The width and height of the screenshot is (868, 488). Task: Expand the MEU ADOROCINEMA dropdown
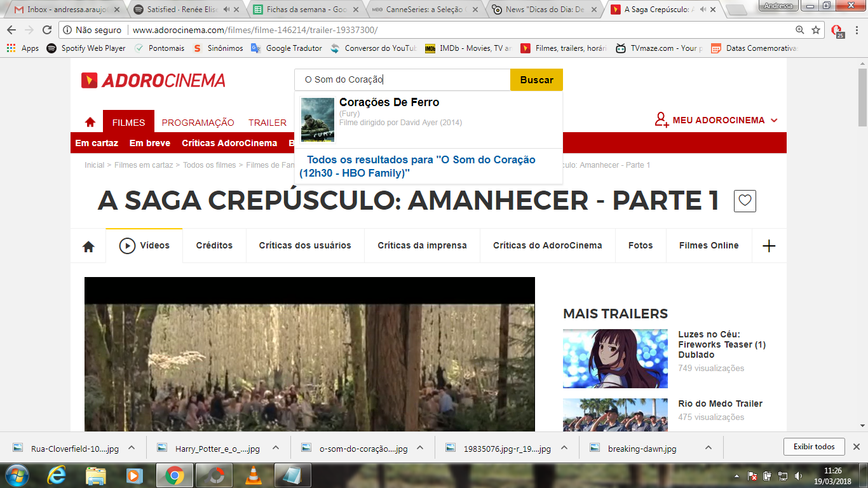[x=716, y=120]
